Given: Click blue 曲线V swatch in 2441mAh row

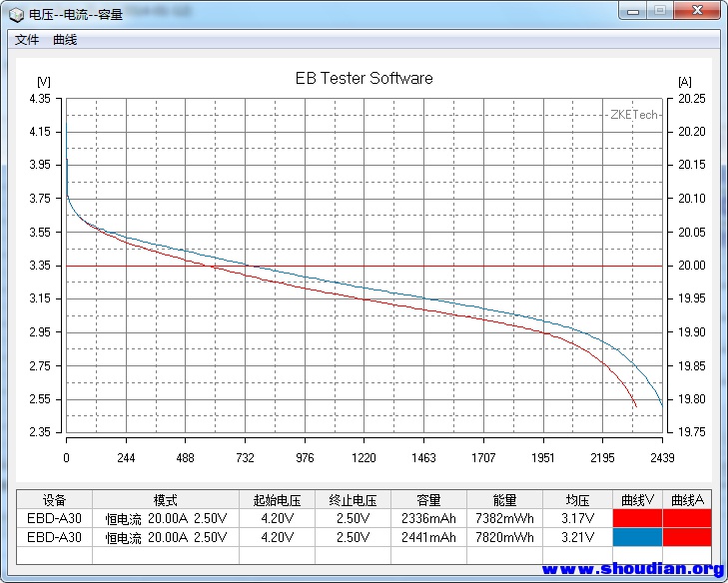Looking at the screenshot, I should 637,537.
